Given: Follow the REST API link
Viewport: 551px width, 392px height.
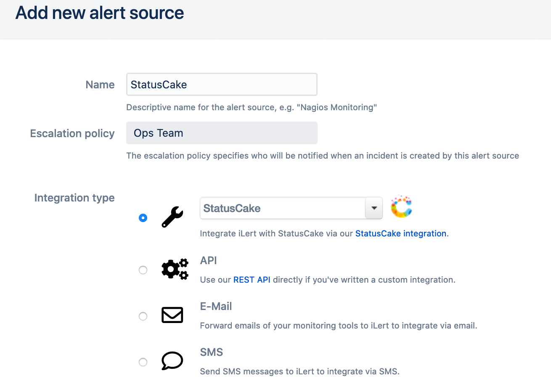Looking at the screenshot, I should (x=252, y=280).
